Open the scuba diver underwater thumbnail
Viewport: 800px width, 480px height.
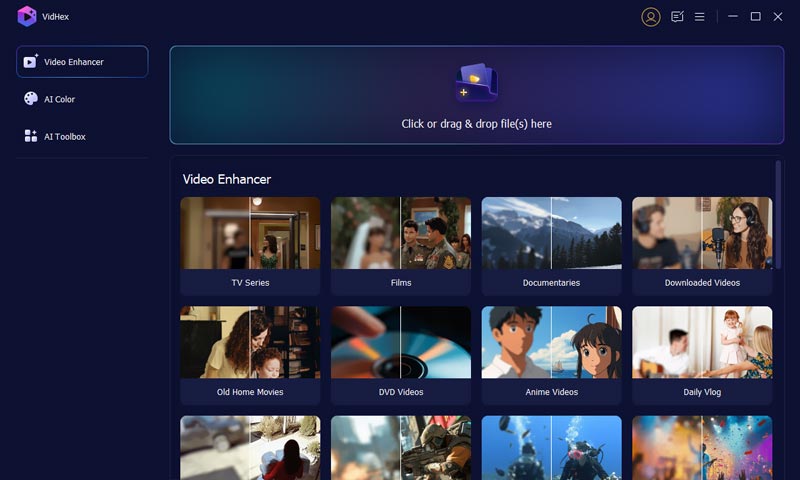[x=552, y=448]
